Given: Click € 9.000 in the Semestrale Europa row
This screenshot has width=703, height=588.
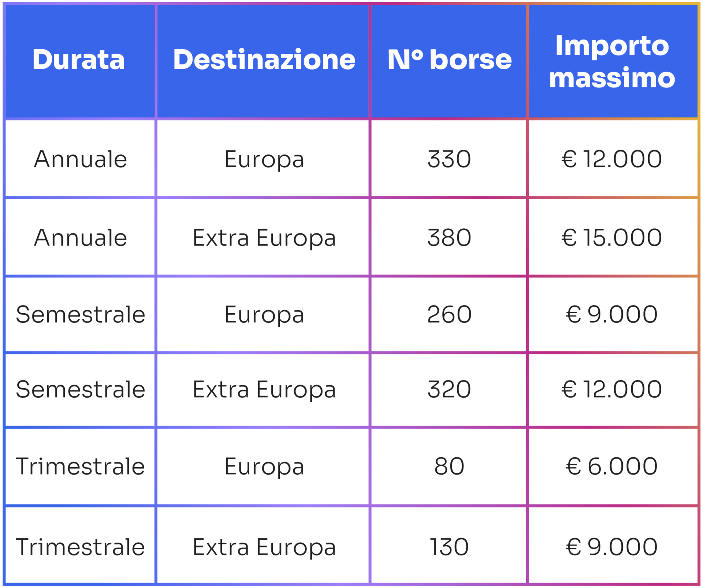Looking at the screenshot, I should (612, 315).
